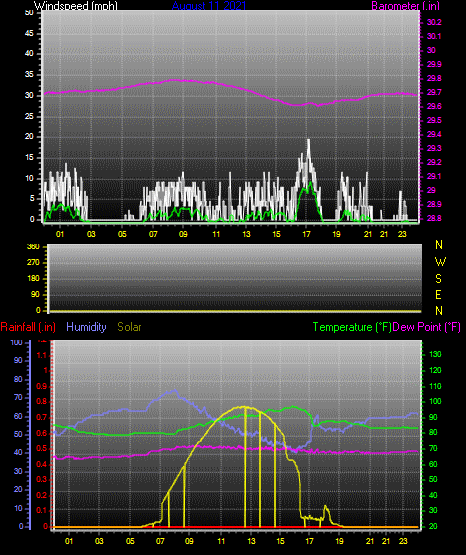466x555 pixels.
Task: Click the 0.9 rainfall axis value
Action: point(42,387)
